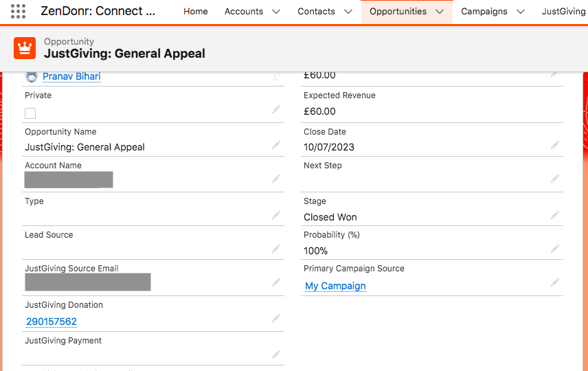
Task: Open the My Campaign link
Action: click(x=335, y=286)
